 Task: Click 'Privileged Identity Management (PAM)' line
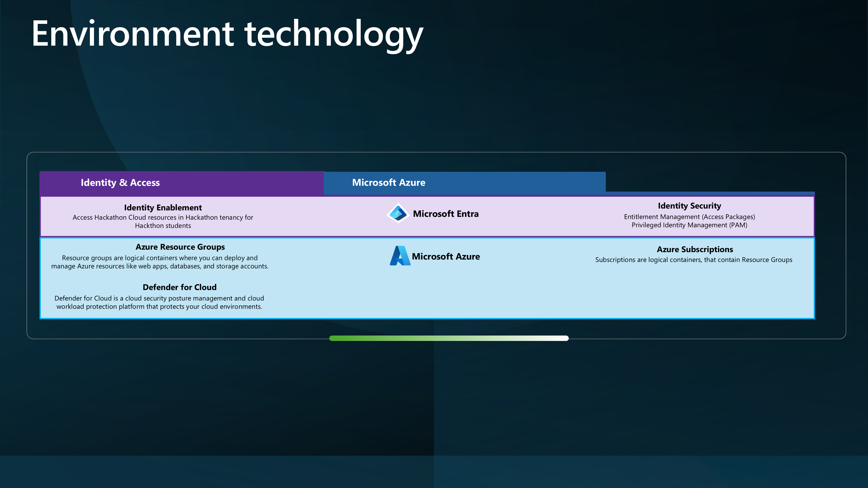point(689,225)
